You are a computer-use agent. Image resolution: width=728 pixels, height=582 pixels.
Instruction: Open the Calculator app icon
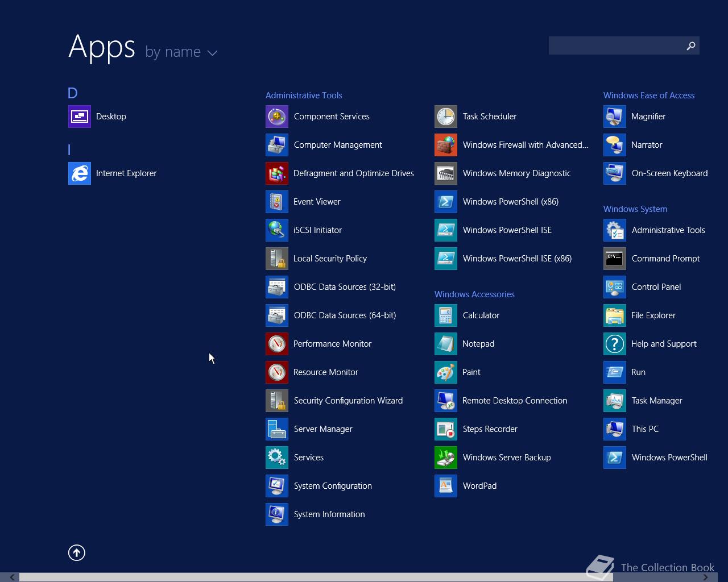446,315
